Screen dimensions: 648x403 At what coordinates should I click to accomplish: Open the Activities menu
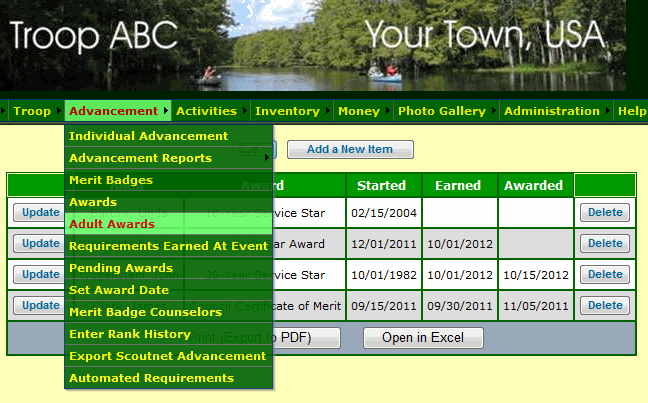tap(210, 111)
